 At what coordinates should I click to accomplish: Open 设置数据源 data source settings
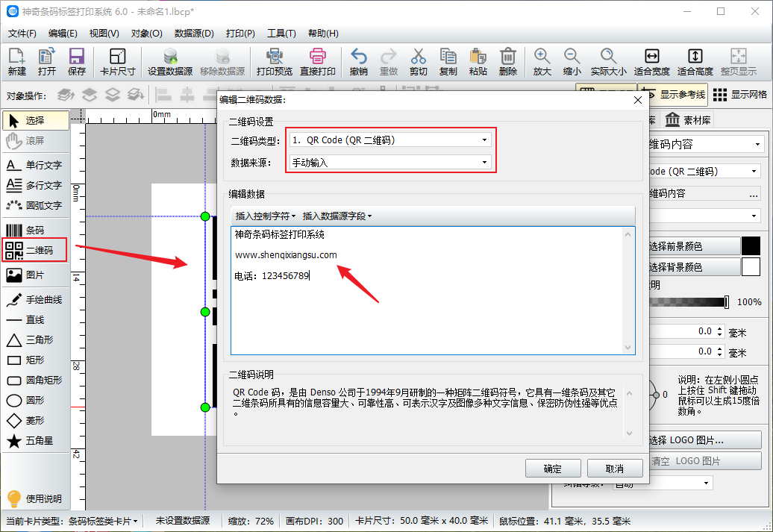170,62
